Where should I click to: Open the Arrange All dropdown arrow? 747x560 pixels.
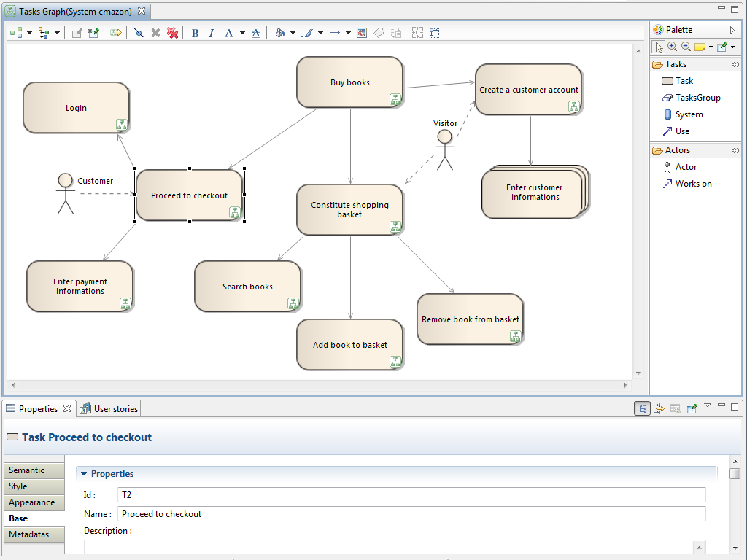pos(29,33)
